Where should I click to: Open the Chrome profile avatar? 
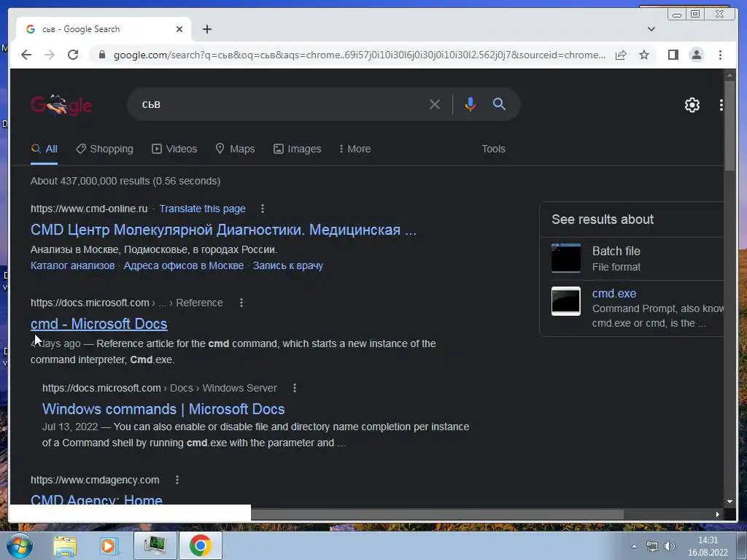click(x=697, y=55)
